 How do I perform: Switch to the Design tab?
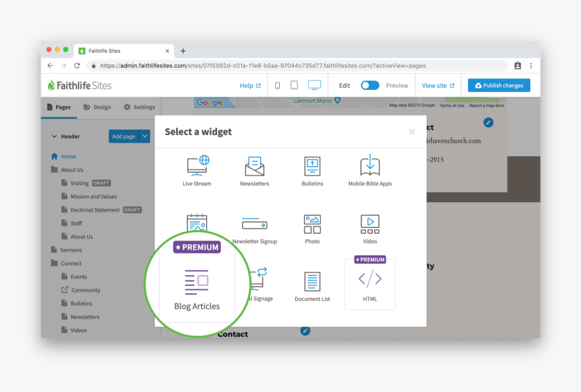pyautogui.click(x=97, y=107)
